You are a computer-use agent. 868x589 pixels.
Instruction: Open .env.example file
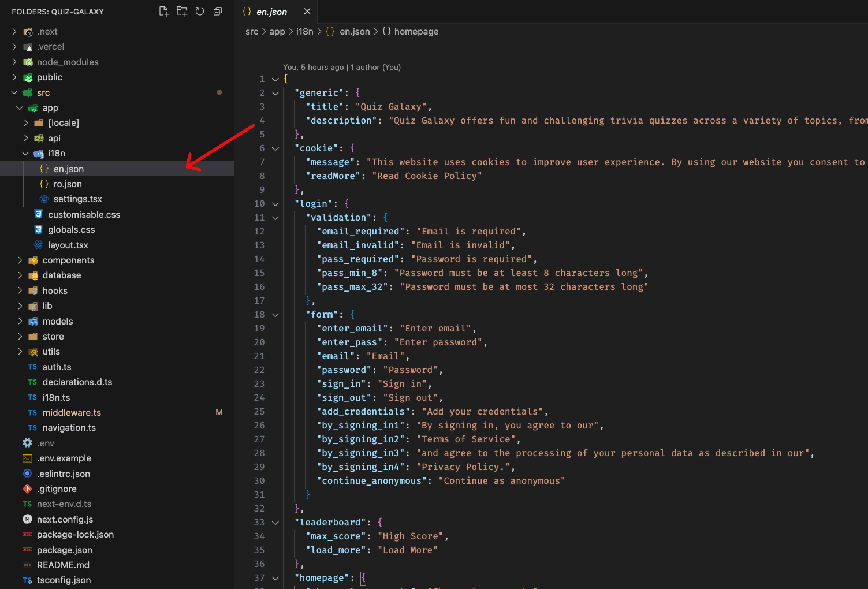click(x=117, y=458)
